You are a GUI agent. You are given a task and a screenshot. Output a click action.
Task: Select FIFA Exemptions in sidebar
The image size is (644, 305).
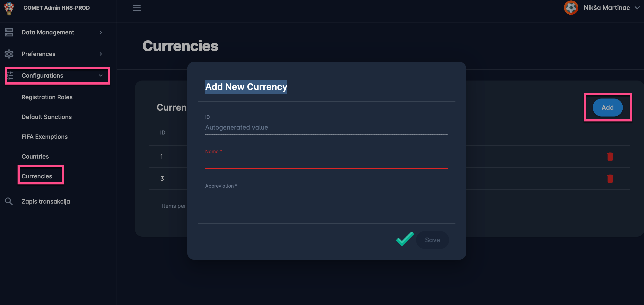(45, 137)
